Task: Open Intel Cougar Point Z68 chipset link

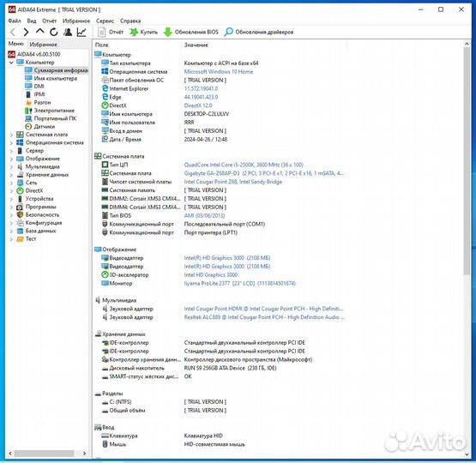Action: tap(232, 182)
